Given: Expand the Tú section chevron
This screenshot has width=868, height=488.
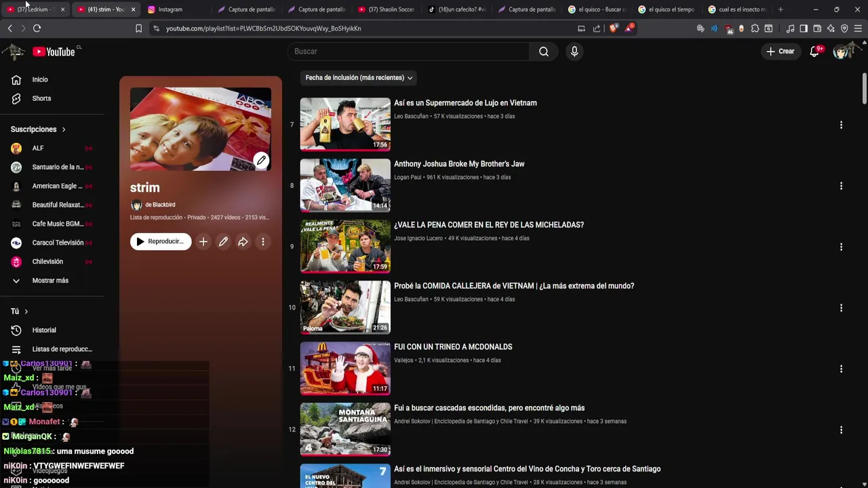Looking at the screenshot, I should click(26, 311).
